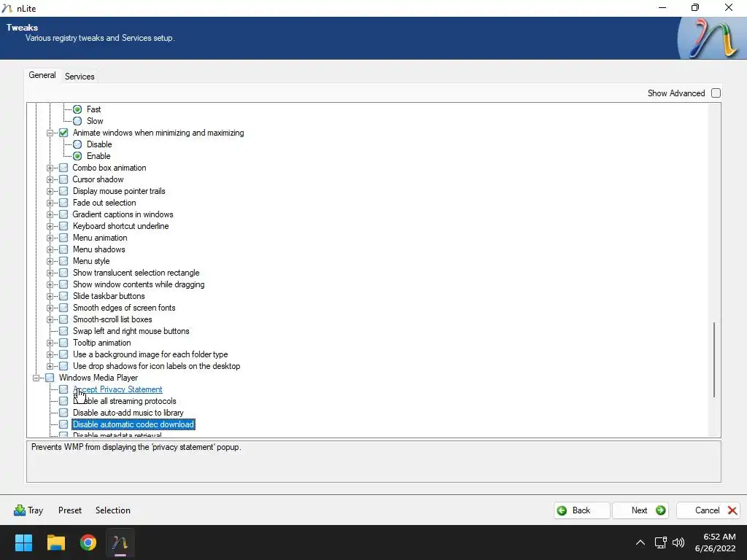Collapse the Windows Media Player node
Image resolution: width=747 pixels, height=560 pixels.
(36, 378)
